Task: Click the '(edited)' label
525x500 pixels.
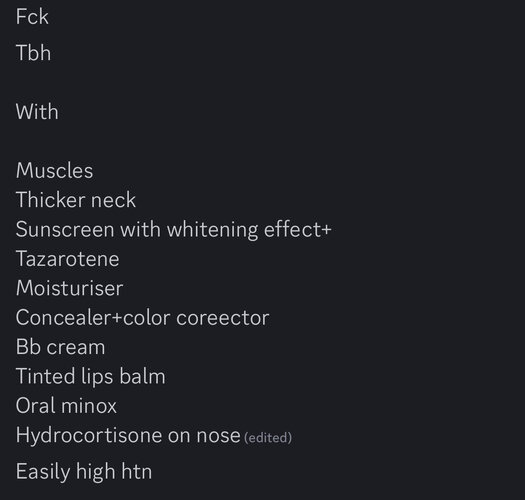Action: (268, 438)
